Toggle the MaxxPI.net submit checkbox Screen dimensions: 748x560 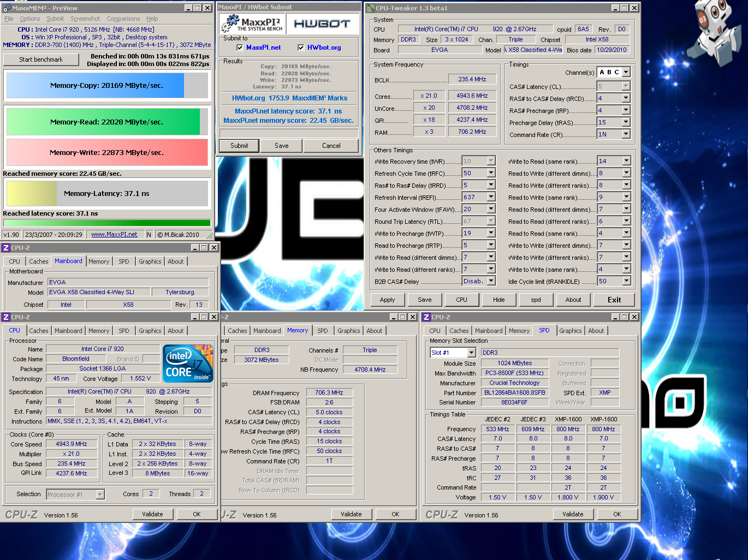[240, 47]
